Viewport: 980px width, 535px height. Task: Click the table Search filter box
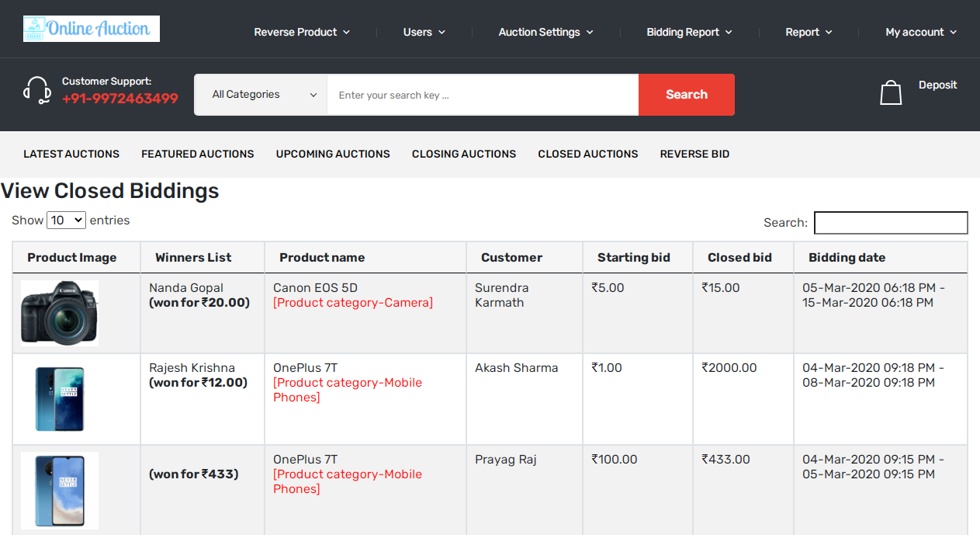point(890,222)
